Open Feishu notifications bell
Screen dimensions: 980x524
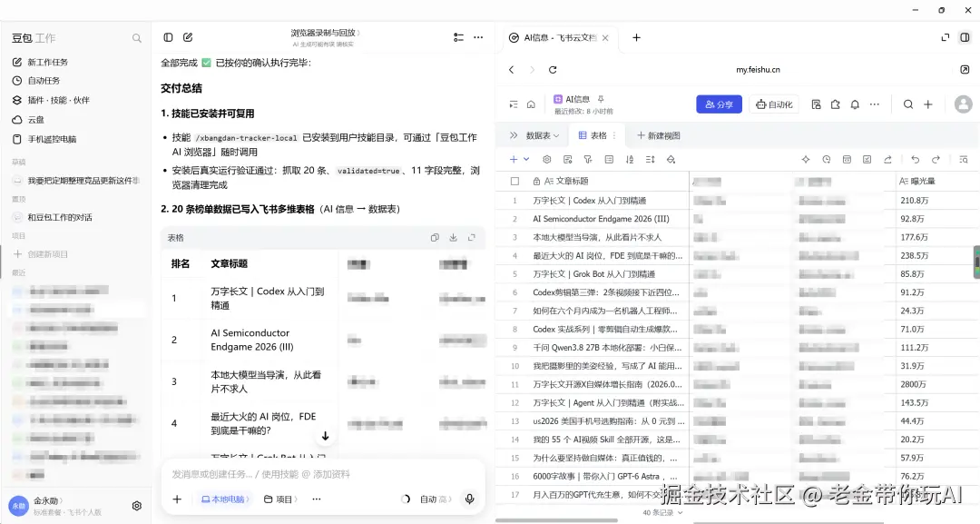855,104
